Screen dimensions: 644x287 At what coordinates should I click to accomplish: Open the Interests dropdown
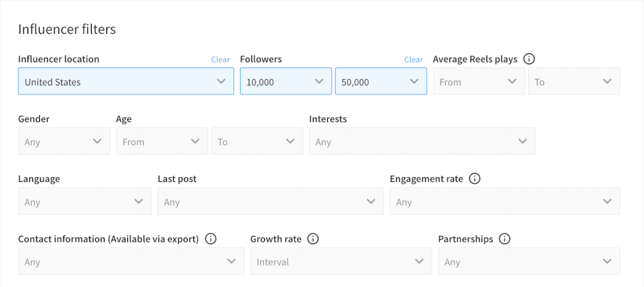pos(422,142)
